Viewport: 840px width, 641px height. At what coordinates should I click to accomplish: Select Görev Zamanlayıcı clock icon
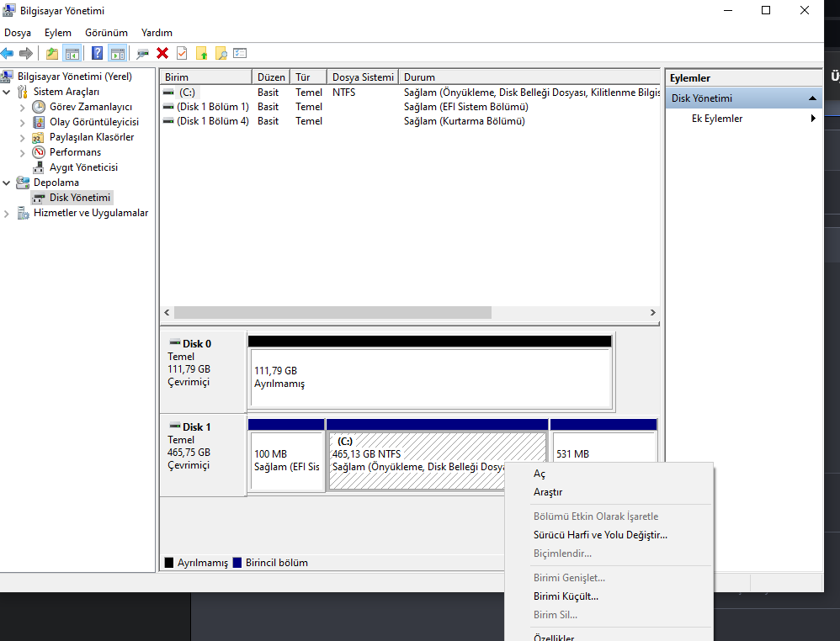(39, 107)
